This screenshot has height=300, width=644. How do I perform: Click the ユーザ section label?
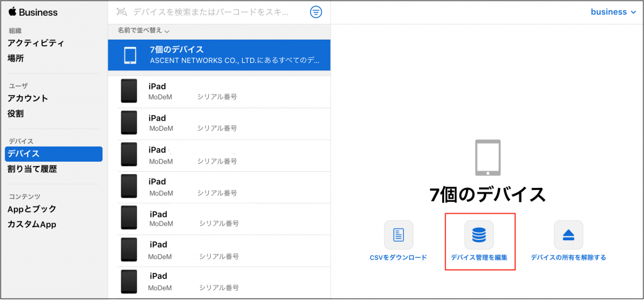(18, 86)
